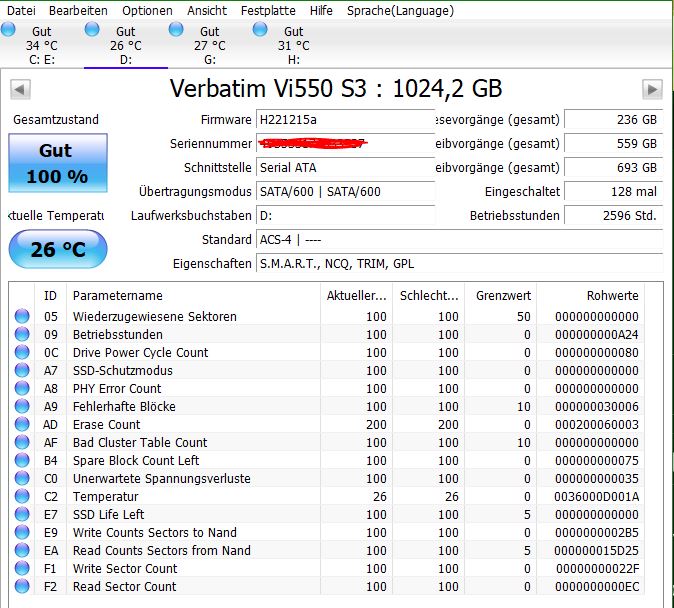
Task: Click the status orb for Read Counts Sectors from Nand
Action: coord(22,550)
